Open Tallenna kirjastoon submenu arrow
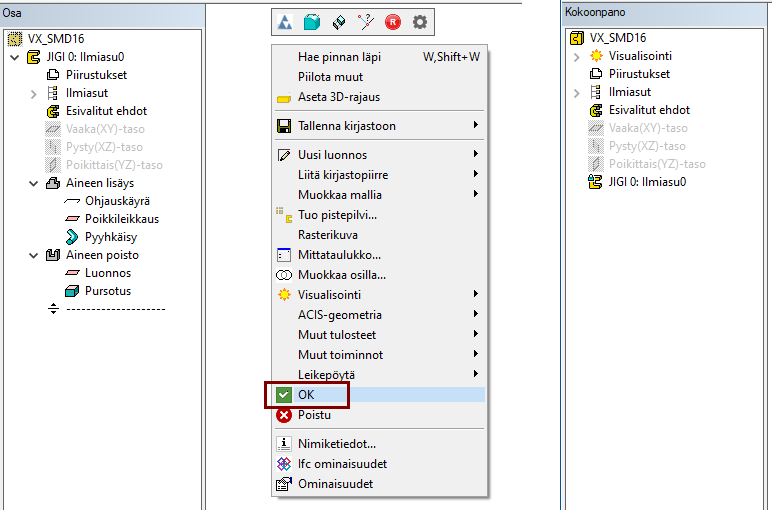 coord(476,125)
